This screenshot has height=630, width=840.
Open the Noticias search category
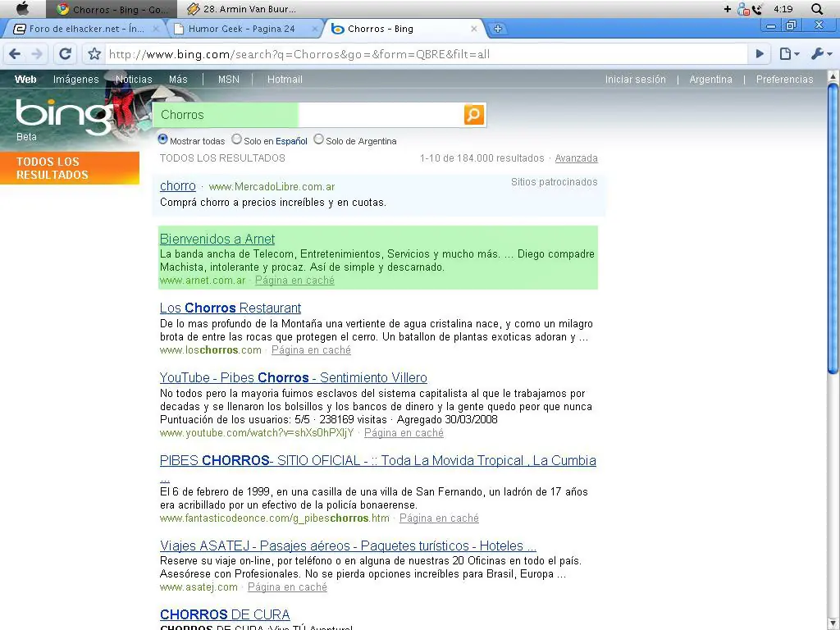coord(134,80)
